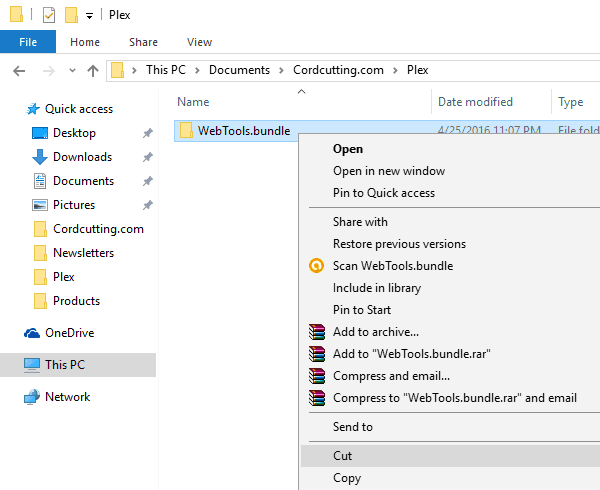Click the OneDrive cloud icon
The height and width of the screenshot is (490, 600).
(x=32, y=333)
